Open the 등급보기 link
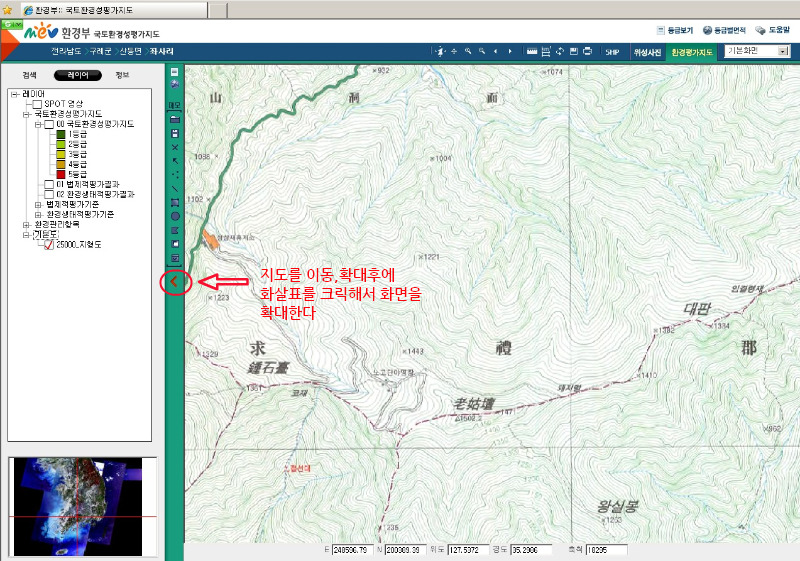800x561 pixels. coord(675,31)
